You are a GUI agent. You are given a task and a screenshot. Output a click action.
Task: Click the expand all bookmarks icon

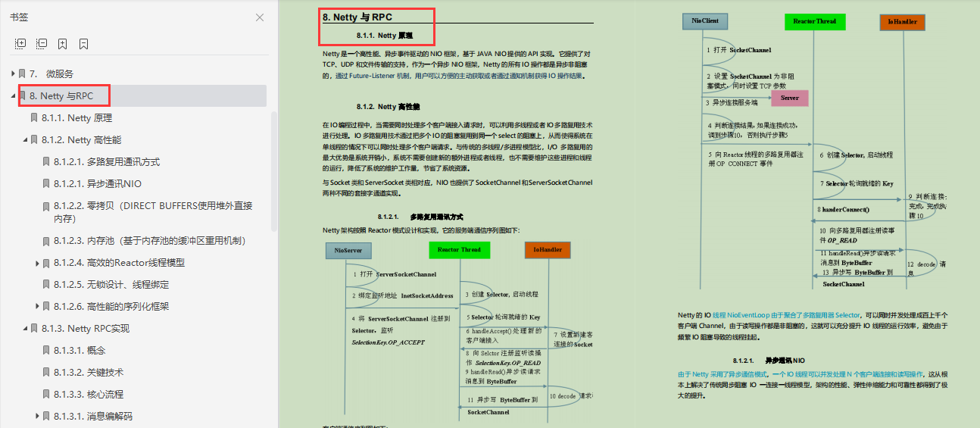[20, 44]
